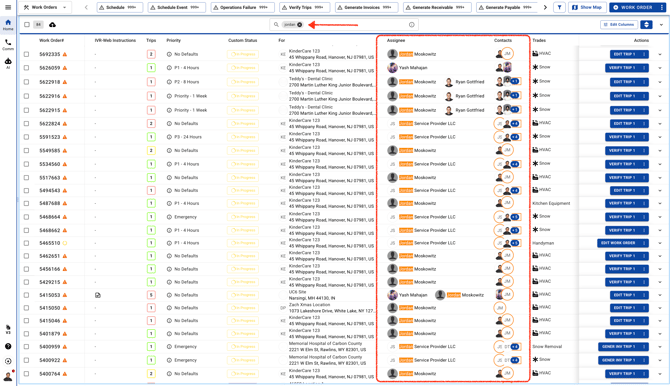Open the Verify Trips tab
This screenshot has height=386, width=670.
[x=304, y=7]
